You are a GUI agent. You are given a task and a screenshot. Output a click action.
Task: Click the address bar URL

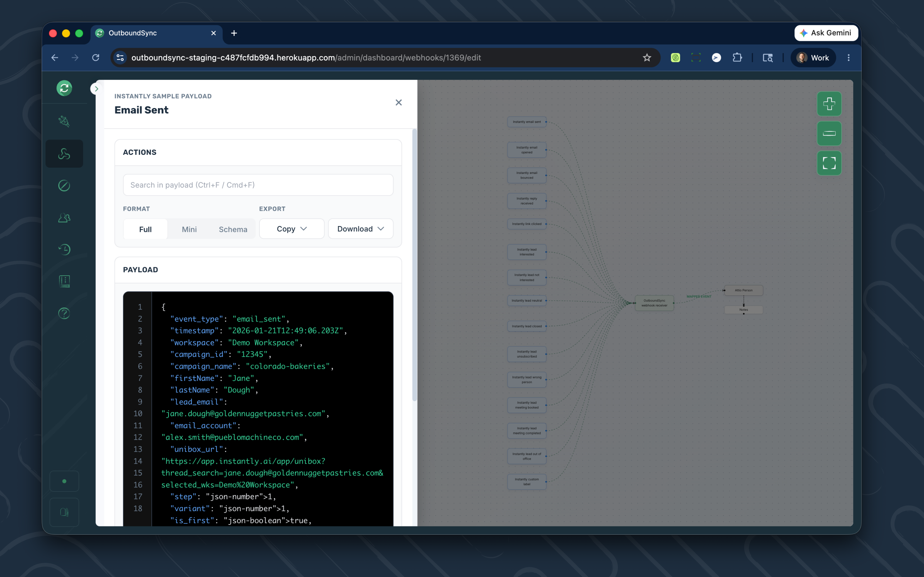pyautogui.click(x=306, y=58)
